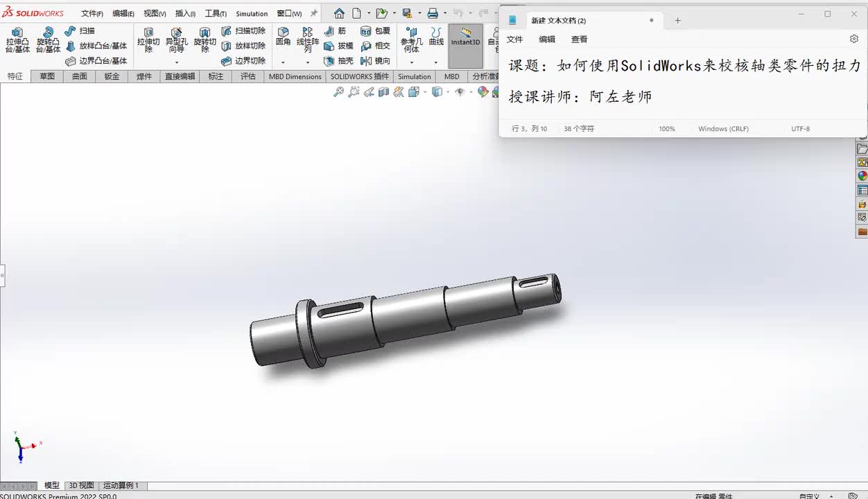Viewport: 868px width, 499px height.
Task: Select the 拉伸凸台/基体 extrude boss tool
Action: (17, 40)
